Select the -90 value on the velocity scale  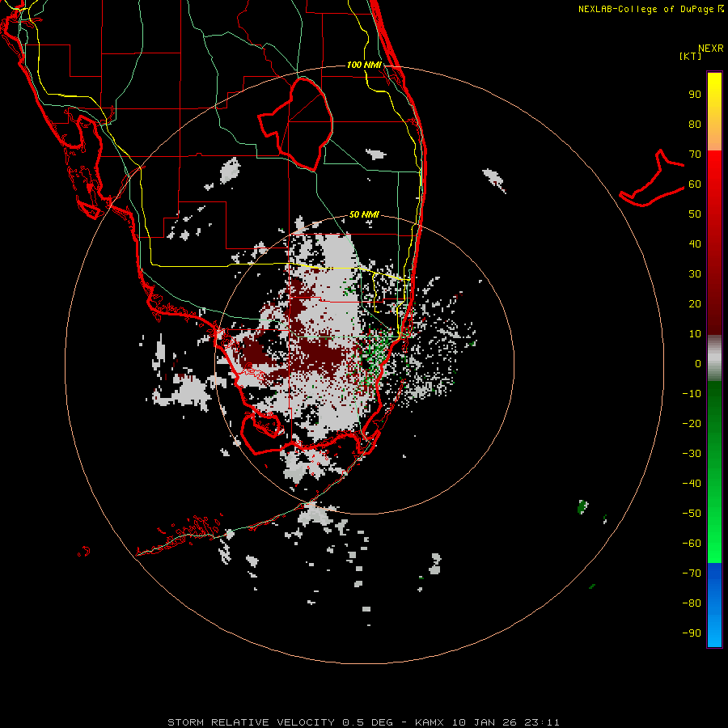[x=692, y=633]
